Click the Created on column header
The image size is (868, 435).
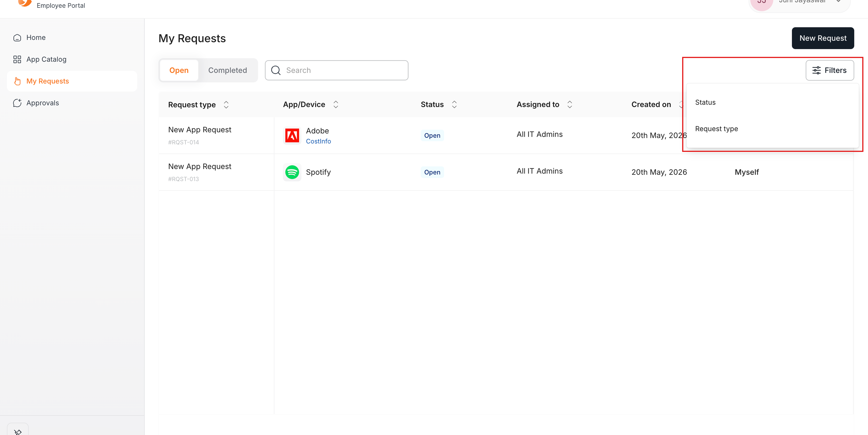(651, 105)
